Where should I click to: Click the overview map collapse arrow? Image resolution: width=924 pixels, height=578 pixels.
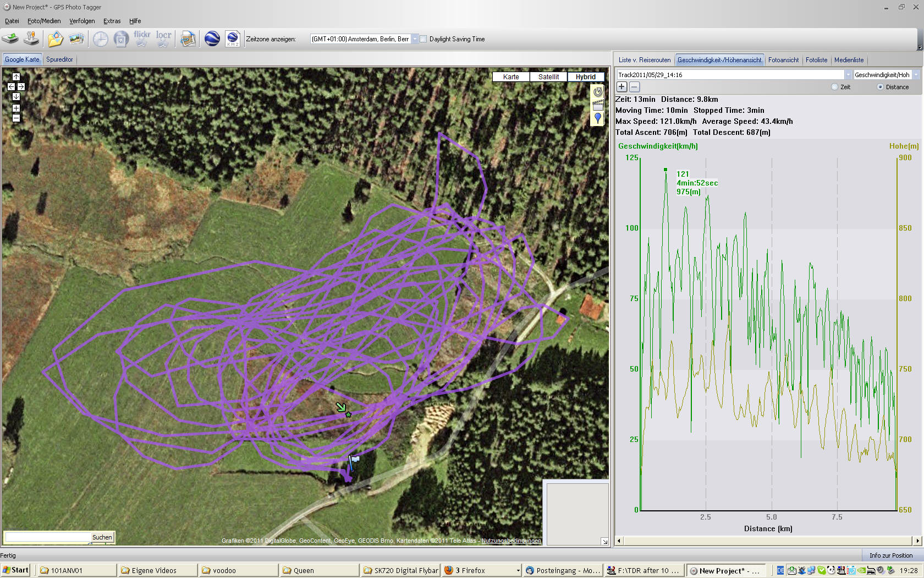pos(604,541)
